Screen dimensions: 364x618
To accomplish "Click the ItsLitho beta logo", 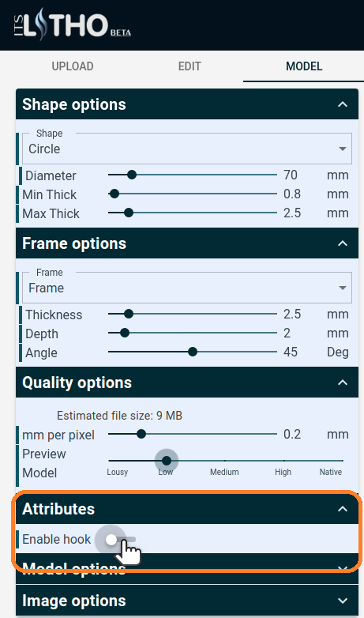I will [72, 24].
